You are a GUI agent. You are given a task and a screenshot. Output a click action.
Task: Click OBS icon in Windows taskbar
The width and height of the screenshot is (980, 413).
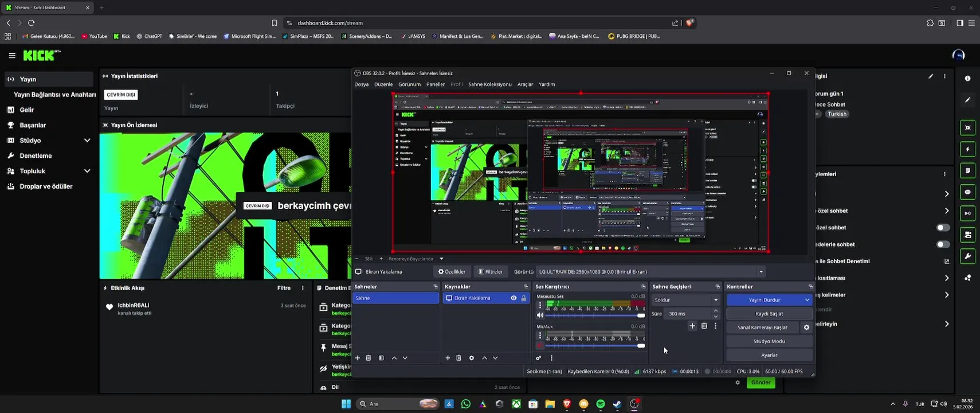tap(634, 404)
